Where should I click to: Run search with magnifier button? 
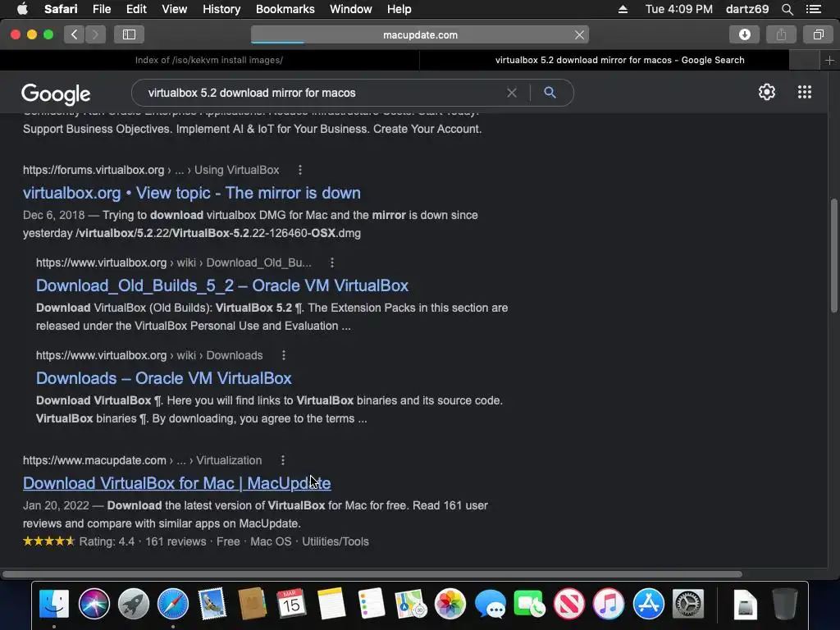point(550,92)
